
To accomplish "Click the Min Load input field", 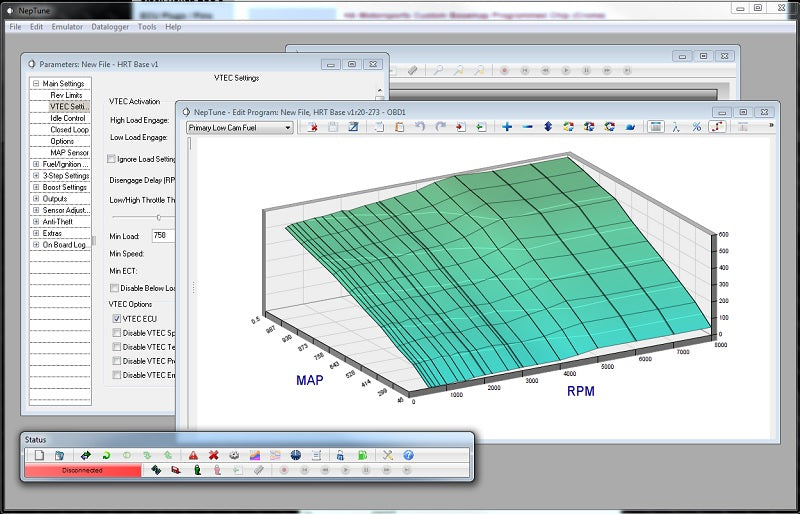I will 163,236.
